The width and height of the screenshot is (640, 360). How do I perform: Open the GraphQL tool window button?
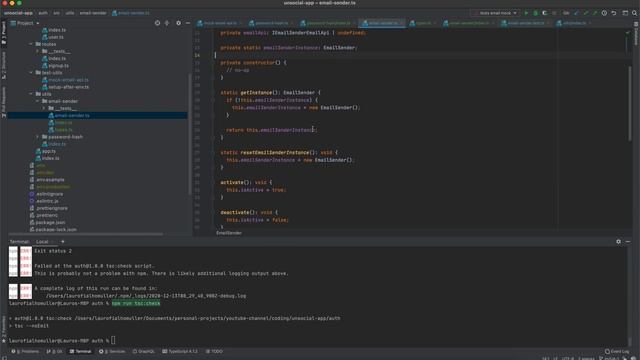pos(144,351)
